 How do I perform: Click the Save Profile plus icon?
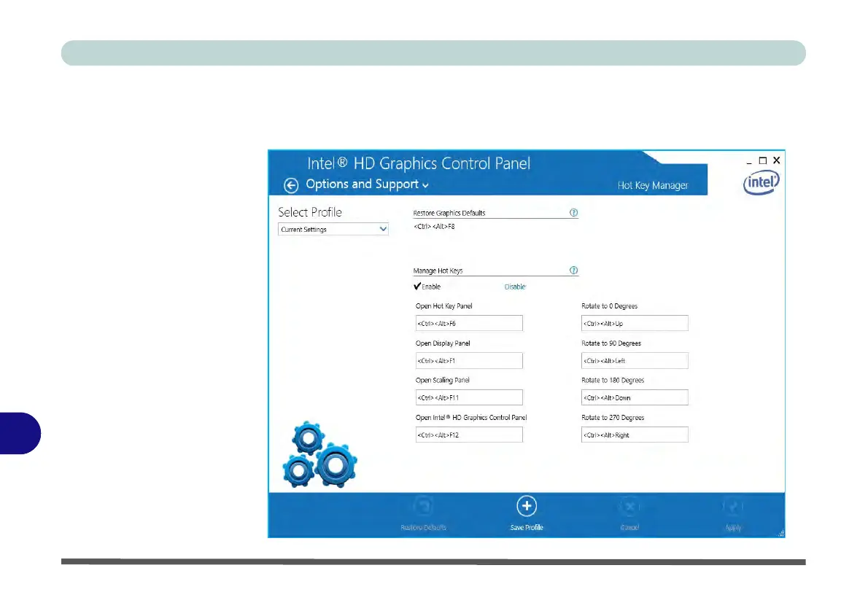click(x=527, y=506)
